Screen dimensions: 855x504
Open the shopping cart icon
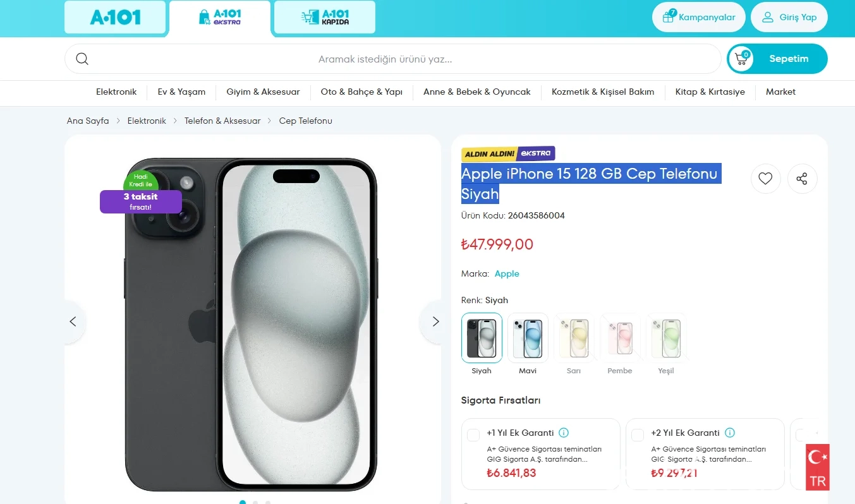pos(741,59)
